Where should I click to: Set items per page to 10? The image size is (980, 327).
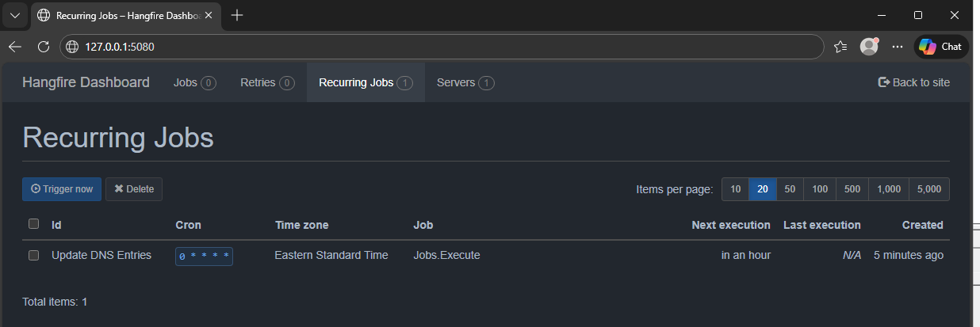tap(735, 189)
